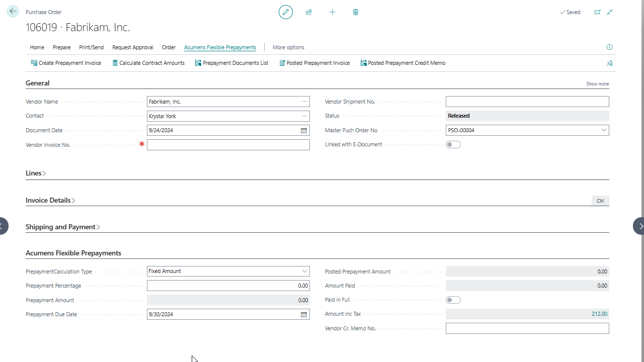Open page help via the info icon
Image resolution: width=644 pixels, height=362 pixels.
pos(609,47)
